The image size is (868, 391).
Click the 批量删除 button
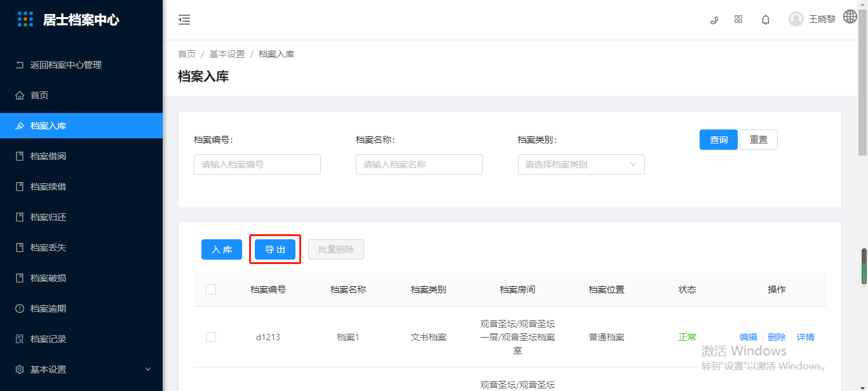click(x=336, y=249)
